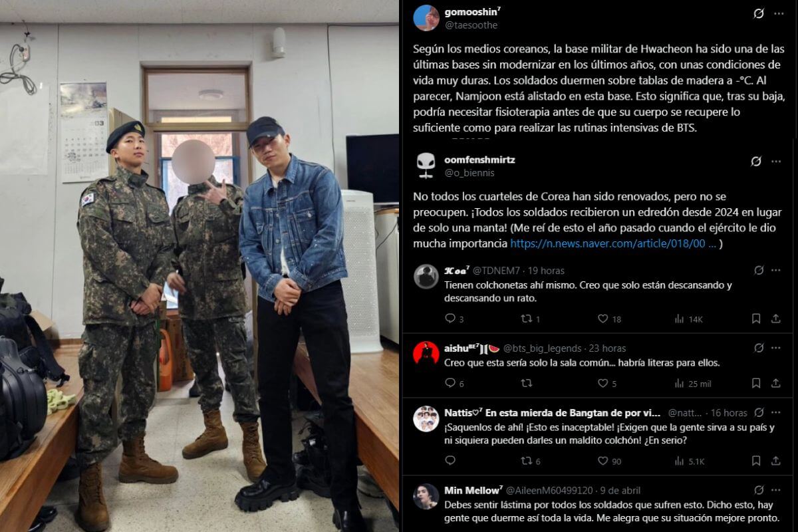Like Koa's reply with 18 likes
798x532 pixels.
pos(602,319)
